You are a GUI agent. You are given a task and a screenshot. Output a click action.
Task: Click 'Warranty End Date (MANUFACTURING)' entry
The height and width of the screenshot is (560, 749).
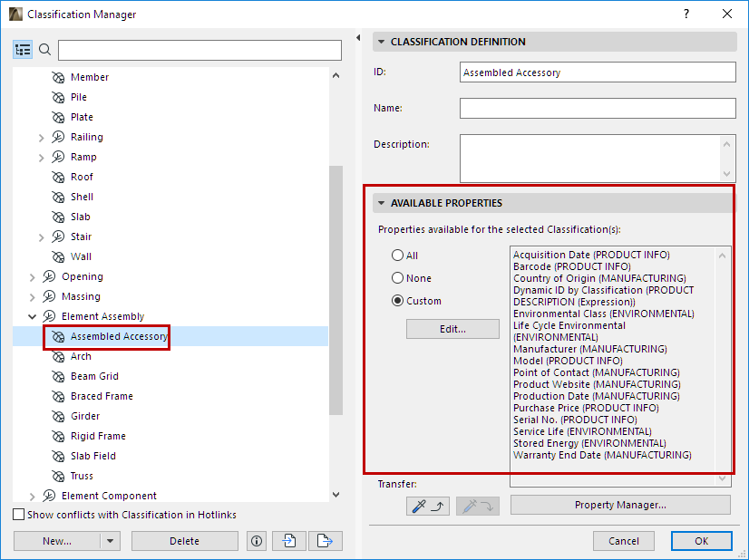(602, 455)
